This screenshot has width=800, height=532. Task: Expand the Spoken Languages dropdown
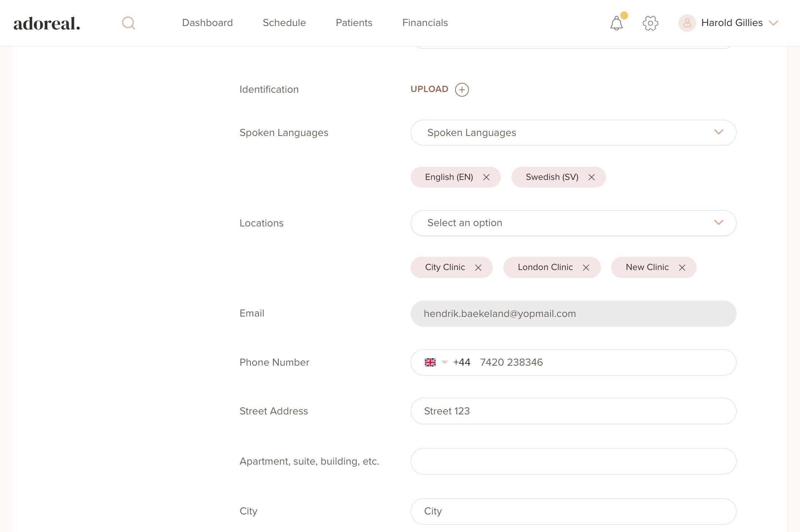573,133
